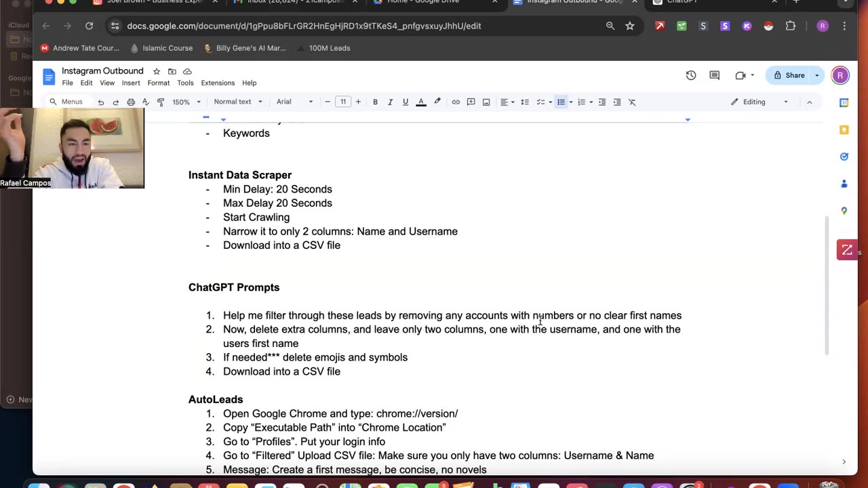Screen dimensions: 868x488
Task: Open the Insert menu
Action: pos(131,83)
